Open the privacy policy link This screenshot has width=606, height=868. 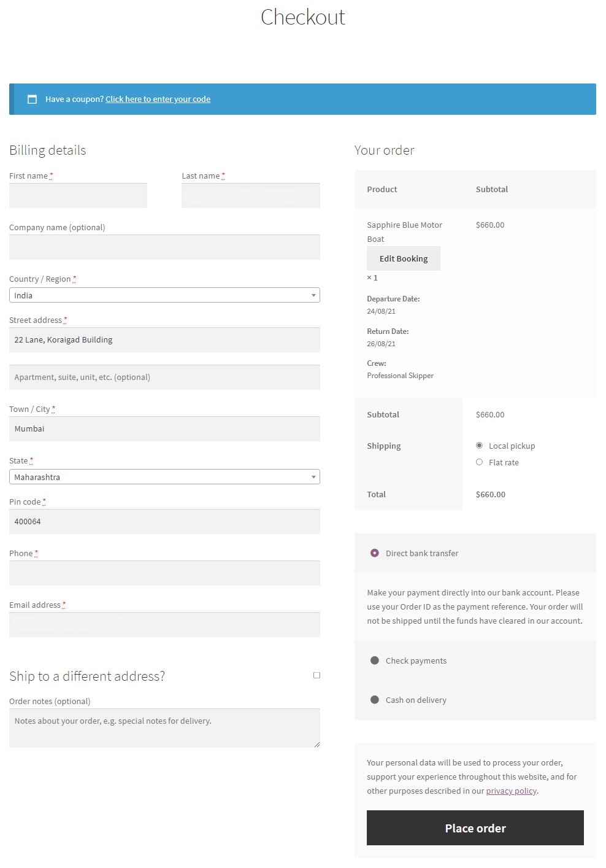[511, 791]
